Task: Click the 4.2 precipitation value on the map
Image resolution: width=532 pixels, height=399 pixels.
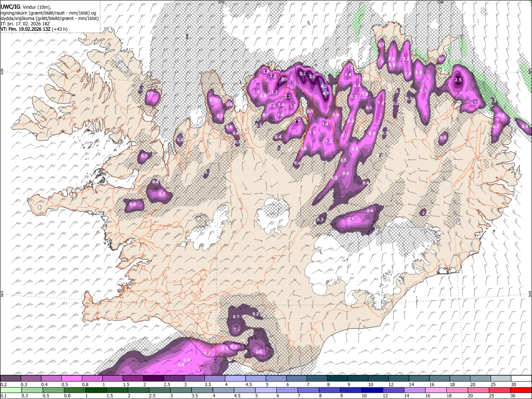Action: (x=324, y=86)
